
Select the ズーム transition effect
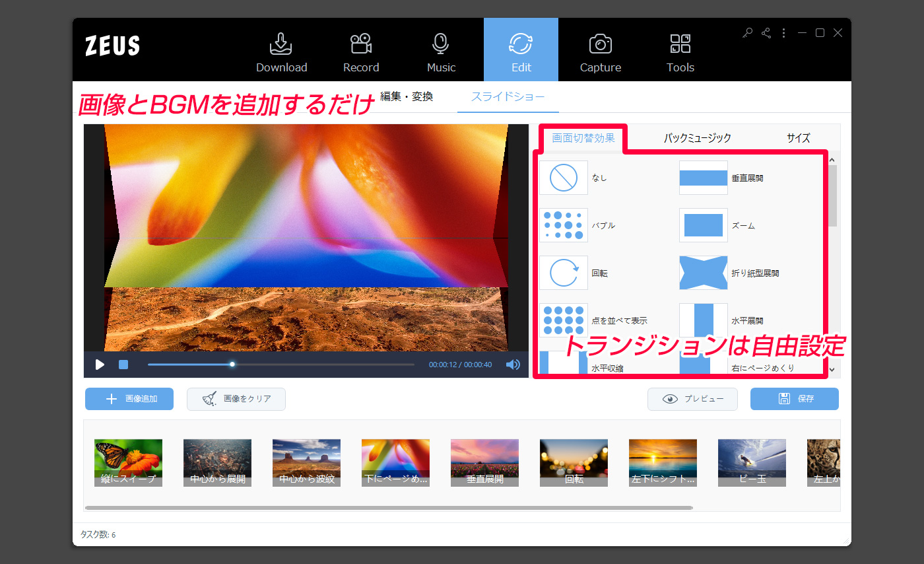pyautogui.click(x=703, y=225)
